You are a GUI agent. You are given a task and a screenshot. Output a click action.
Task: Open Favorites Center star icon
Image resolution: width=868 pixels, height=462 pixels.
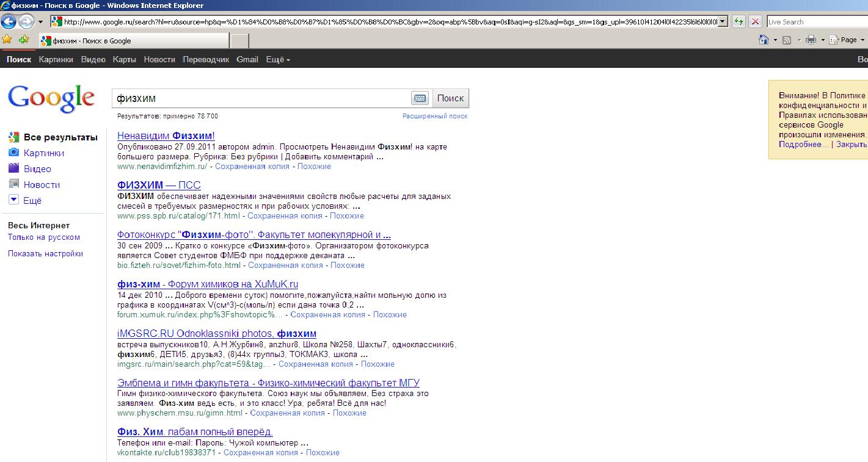(7, 39)
